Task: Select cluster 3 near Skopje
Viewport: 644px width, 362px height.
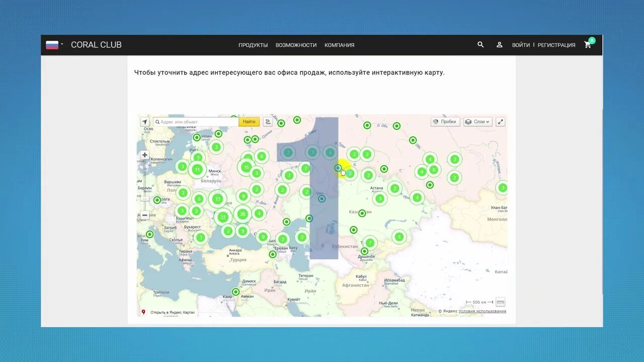Action: click(x=201, y=237)
